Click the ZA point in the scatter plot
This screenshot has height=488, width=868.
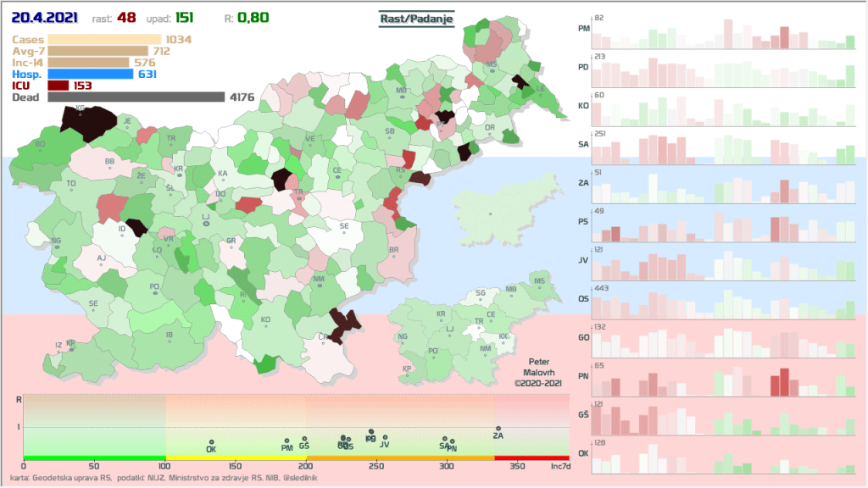click(498, 429)
